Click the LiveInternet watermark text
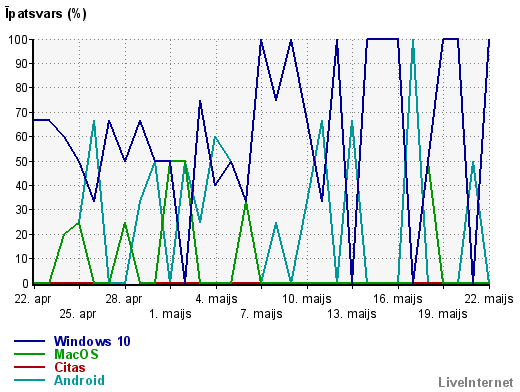The image size is (520, 392). (x=476, y=382)
